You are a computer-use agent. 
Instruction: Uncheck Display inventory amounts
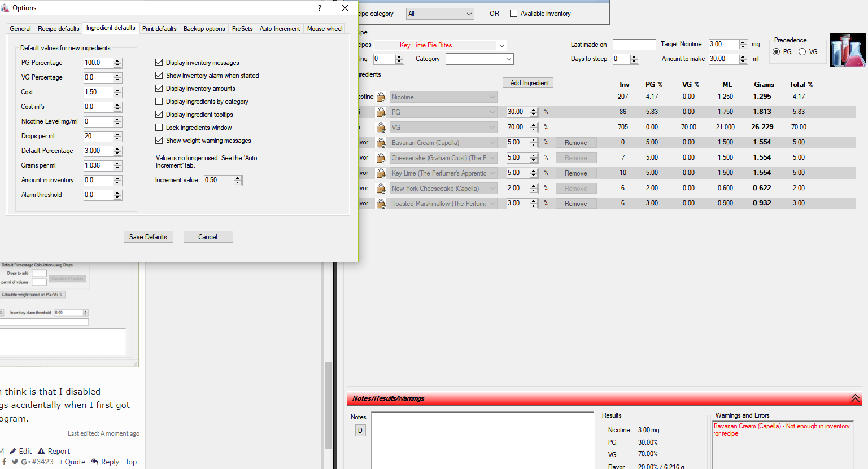[x=159, y=89]
